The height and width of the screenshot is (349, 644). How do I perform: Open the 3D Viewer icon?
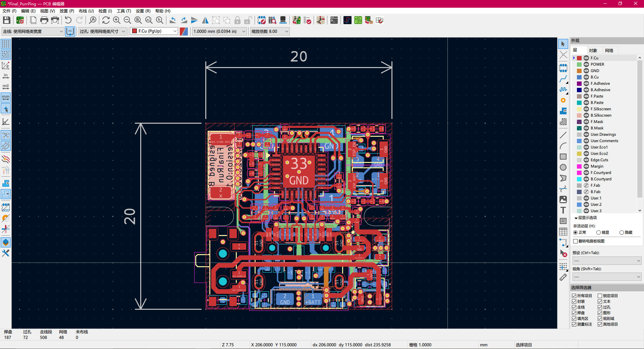point(283,20)
